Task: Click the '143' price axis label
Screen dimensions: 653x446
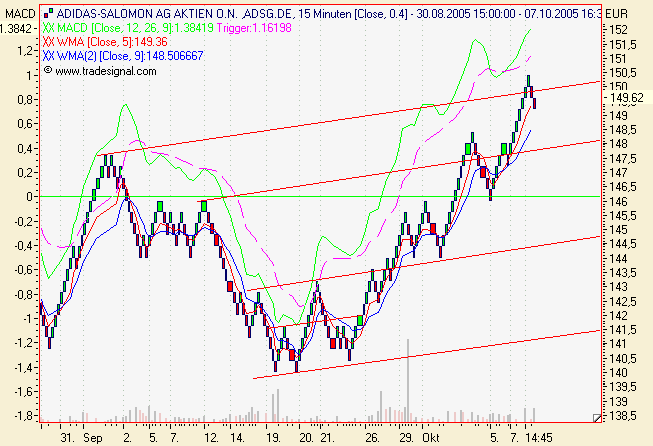Action: tap(618, 287)
